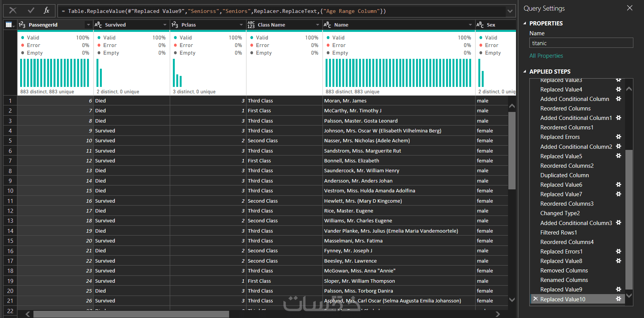
Task: Open the table menu icon at the grid corner
Action: pos(9,25)
